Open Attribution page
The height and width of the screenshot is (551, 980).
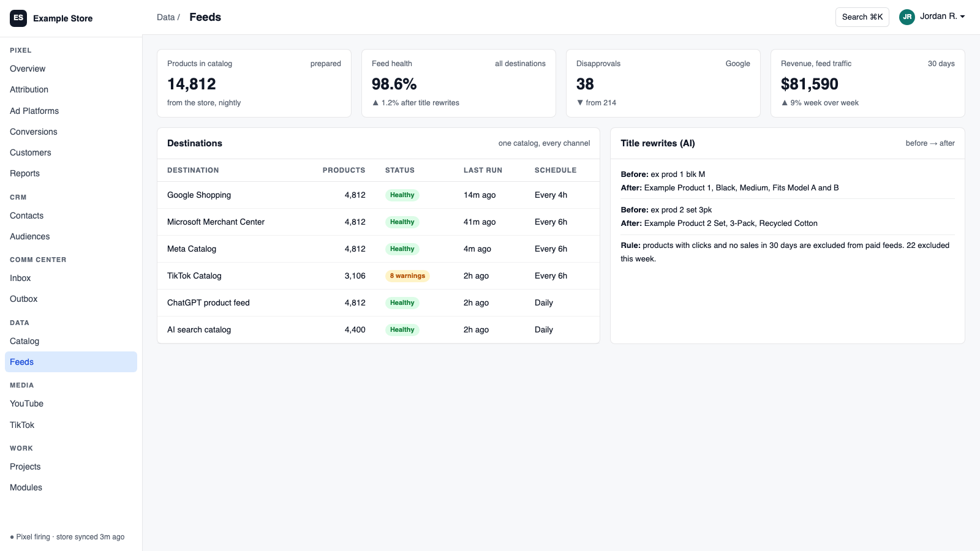[71, 89]
